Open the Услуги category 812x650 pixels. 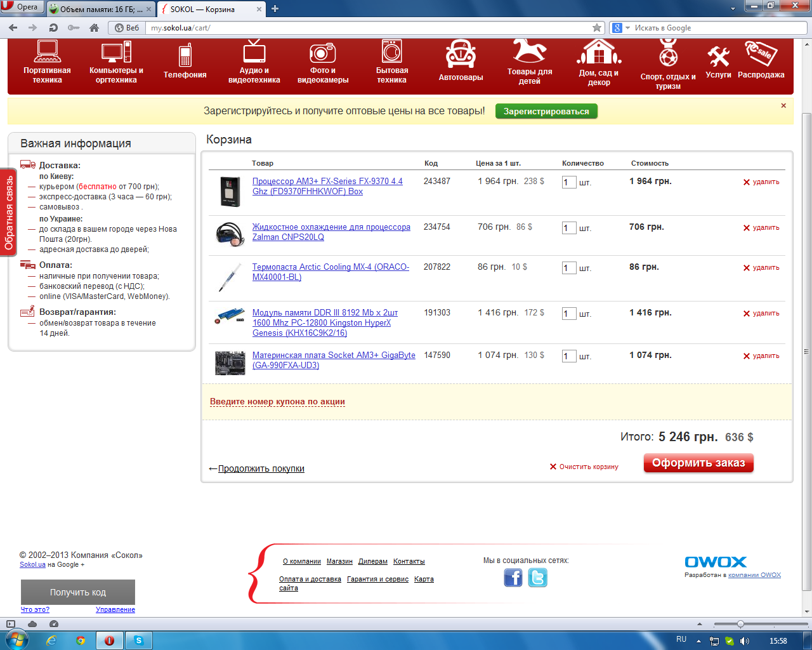[718, 62]
